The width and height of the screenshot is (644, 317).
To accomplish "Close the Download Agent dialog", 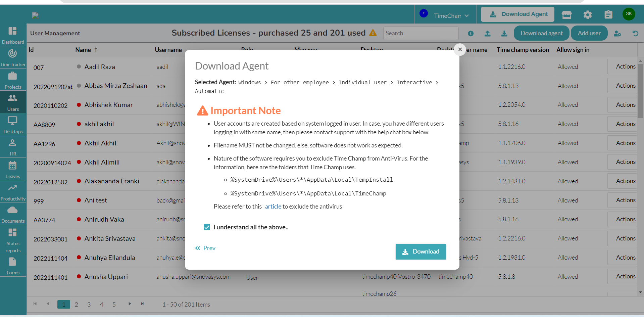I will tap(460, 49).
